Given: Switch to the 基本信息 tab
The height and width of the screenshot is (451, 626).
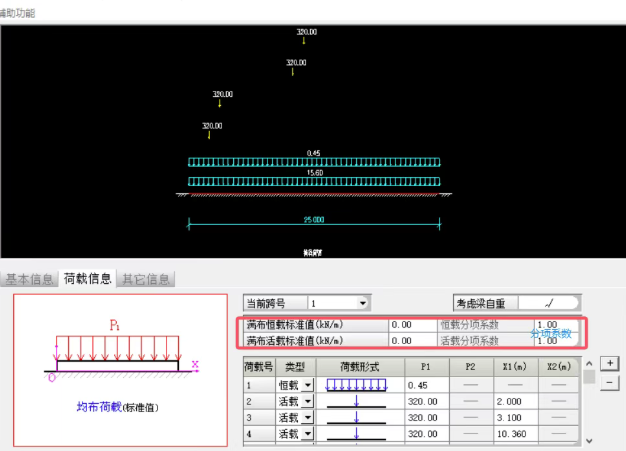Looking at the screenshot, I should tap(29, 280).
